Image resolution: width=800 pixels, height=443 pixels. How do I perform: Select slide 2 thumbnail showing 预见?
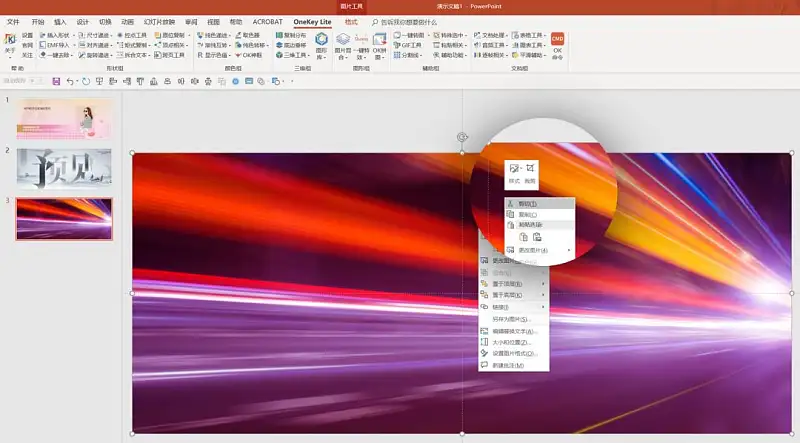coord(64,169)
